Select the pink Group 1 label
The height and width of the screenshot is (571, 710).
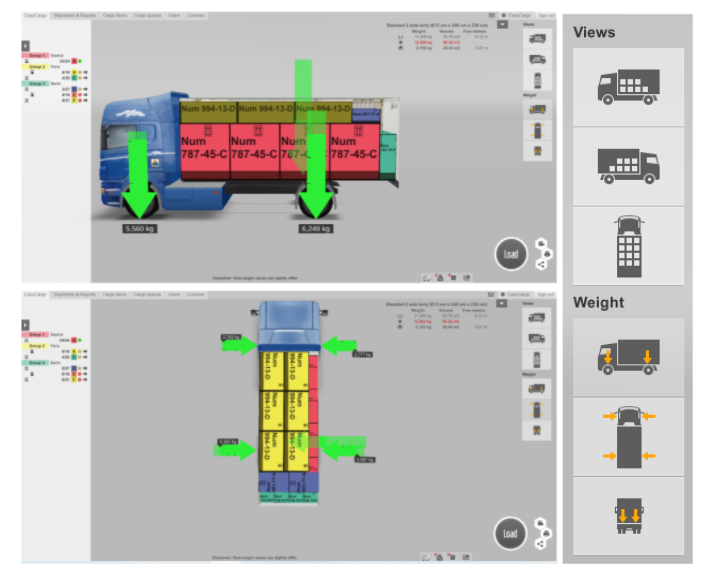[x=37, y=54]
